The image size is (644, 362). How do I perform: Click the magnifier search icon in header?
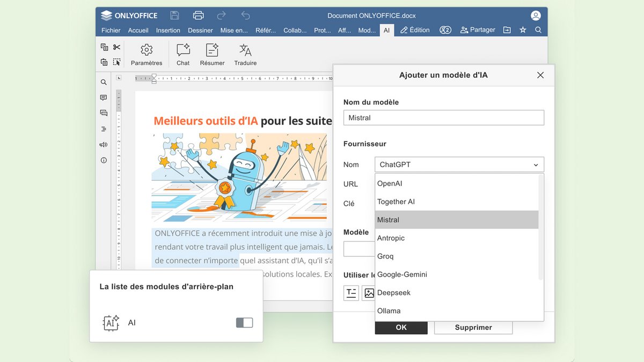click(538, 30)
